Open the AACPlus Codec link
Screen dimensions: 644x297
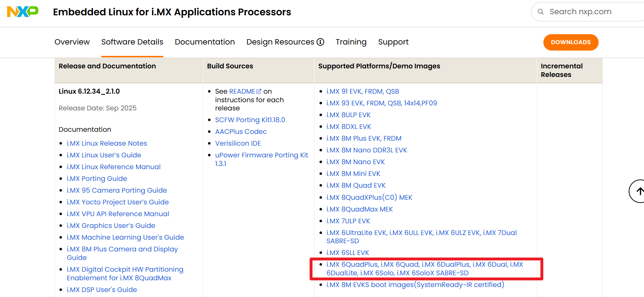coord(241,131)
